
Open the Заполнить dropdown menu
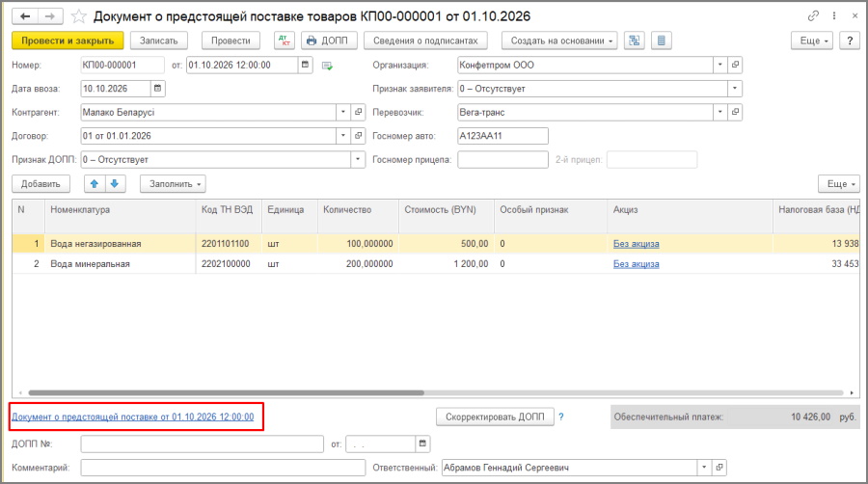point(173,183)
